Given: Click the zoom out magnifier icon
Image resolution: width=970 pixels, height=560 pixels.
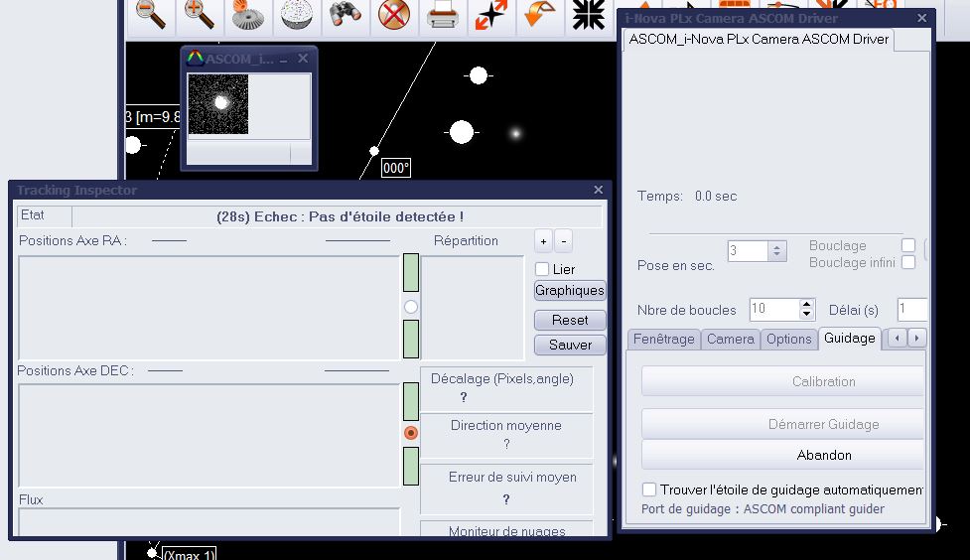Looking at the screenshot, I should click(x=150, y=15).
